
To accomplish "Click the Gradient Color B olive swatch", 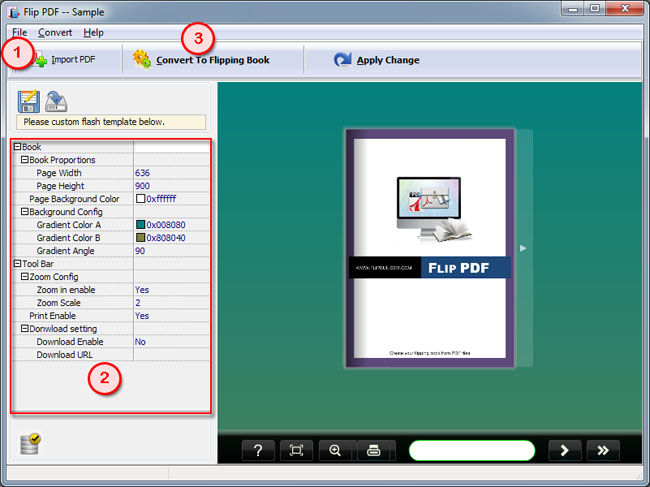I will [141, 237].
